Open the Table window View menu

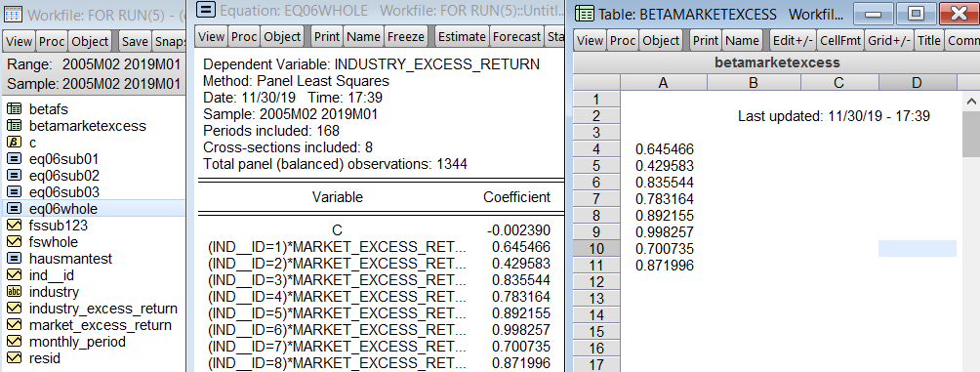tap(590, 41)
